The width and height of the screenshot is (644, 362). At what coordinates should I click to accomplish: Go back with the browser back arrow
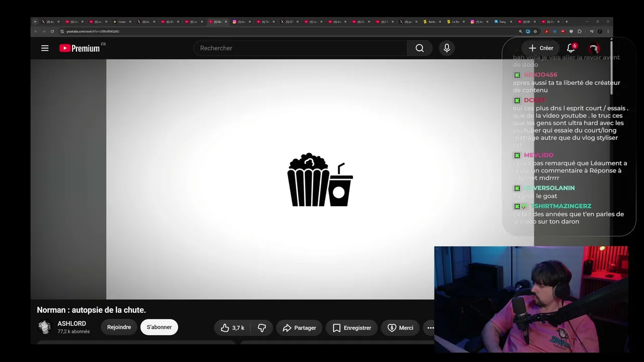coord(35,31)
